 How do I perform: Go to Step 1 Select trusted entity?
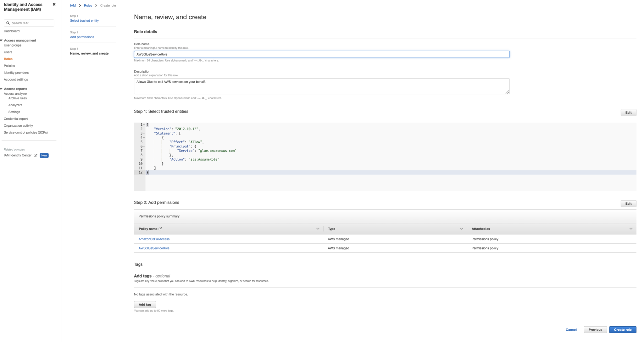pyautogui.click(x=84, y=20)
